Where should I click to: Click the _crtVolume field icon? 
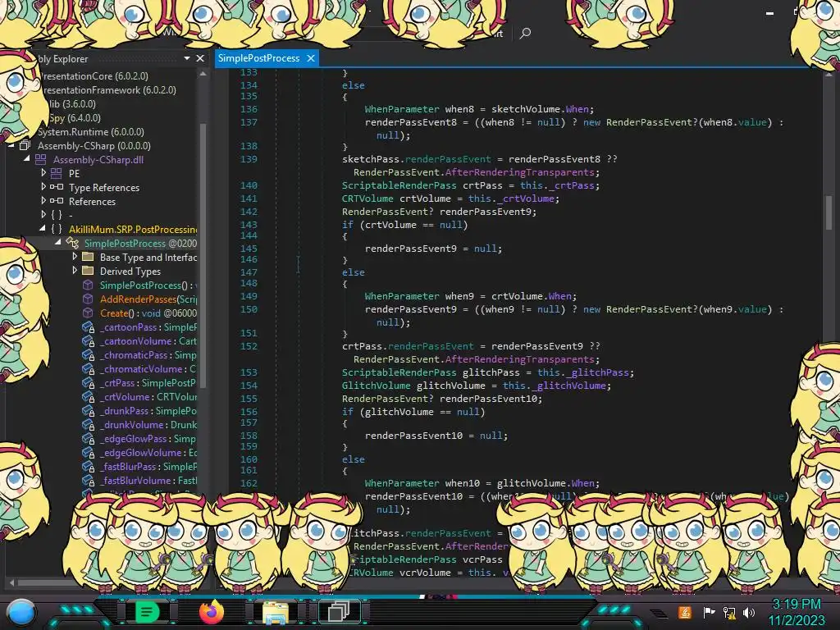(x=89, y=397)
